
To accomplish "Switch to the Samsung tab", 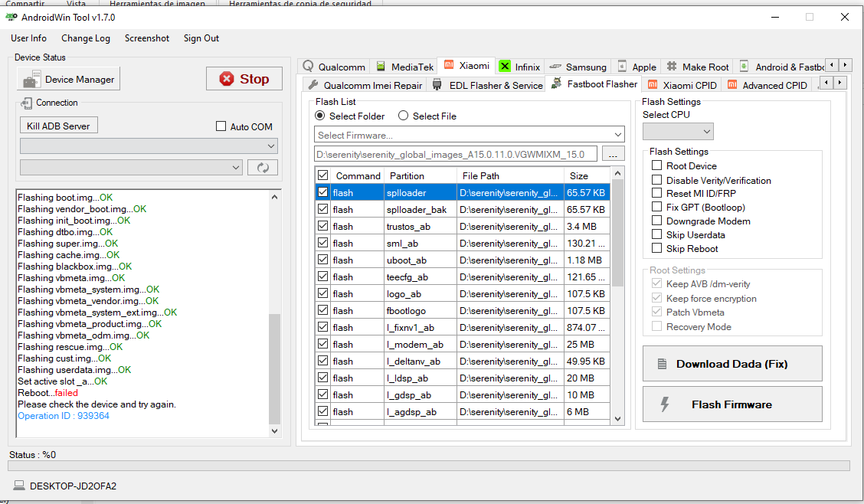I will click(x=578, y=67).
